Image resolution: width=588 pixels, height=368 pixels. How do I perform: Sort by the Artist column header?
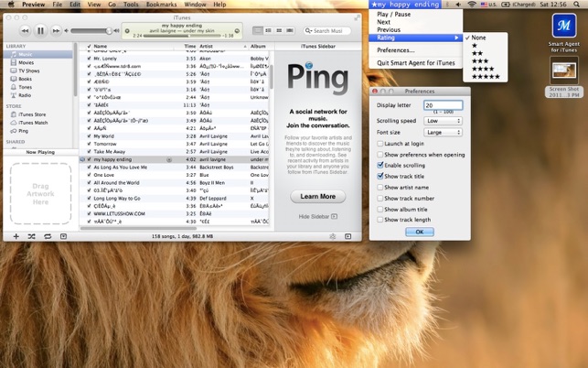[x=223, y=46]
